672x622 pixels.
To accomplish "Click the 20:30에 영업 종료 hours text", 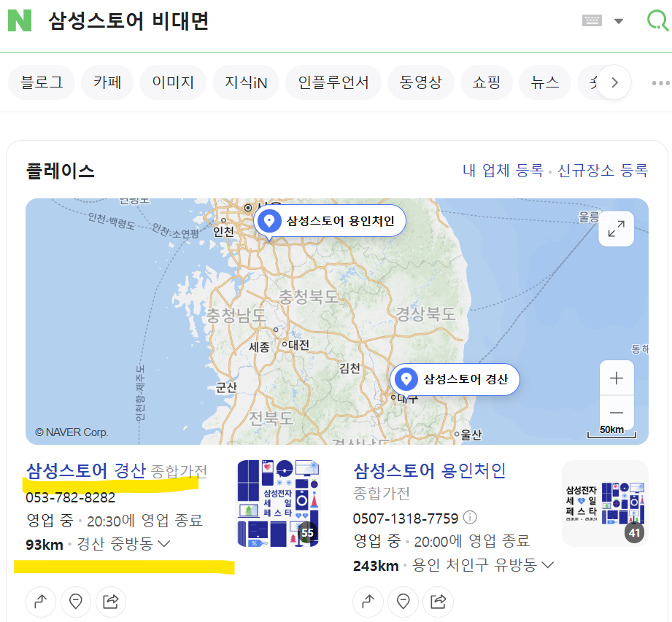I will (x=145, y=521).
